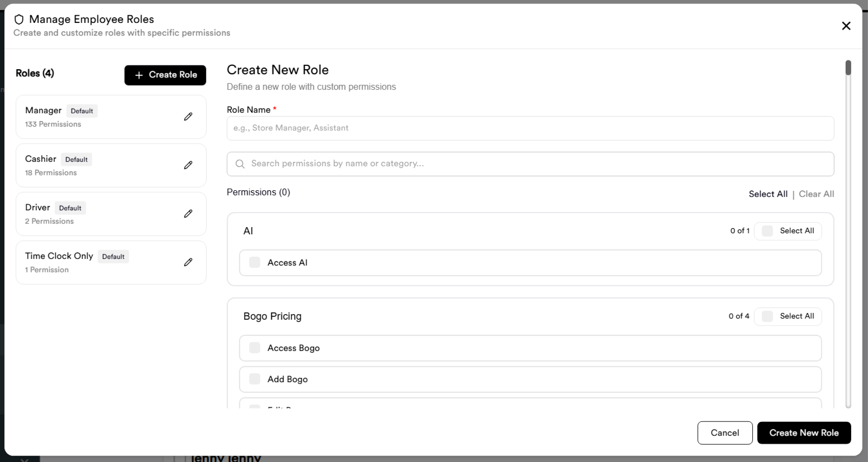This screenshot has width=868, height=462.
Task: Click the Cancel button
Action: 725,433
